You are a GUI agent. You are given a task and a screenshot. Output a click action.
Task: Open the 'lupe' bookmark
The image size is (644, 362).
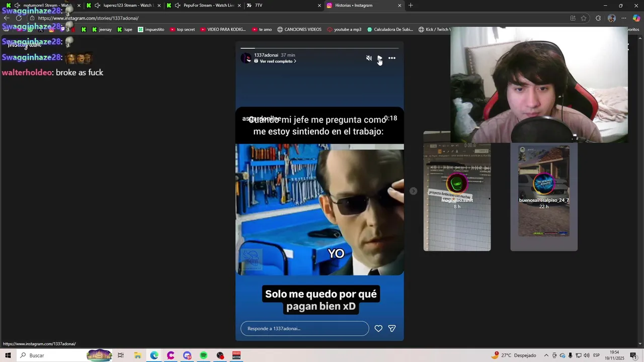125,30
